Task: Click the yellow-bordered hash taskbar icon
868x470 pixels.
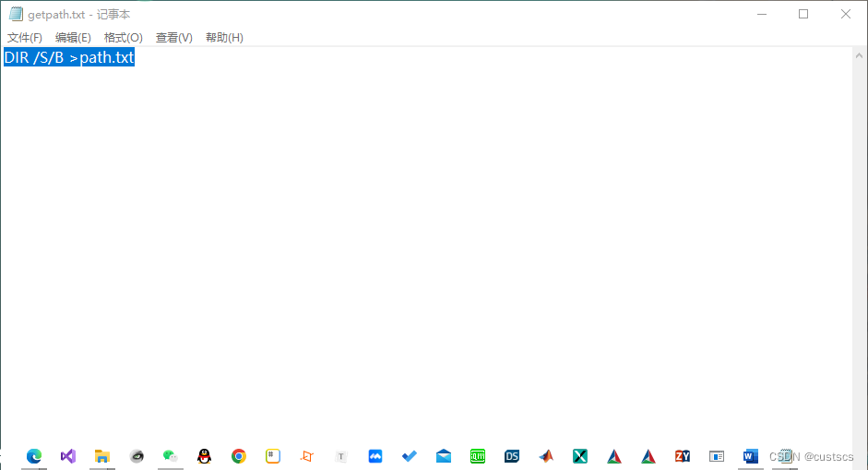Action: pyautogui.click(x=273, y=456)
